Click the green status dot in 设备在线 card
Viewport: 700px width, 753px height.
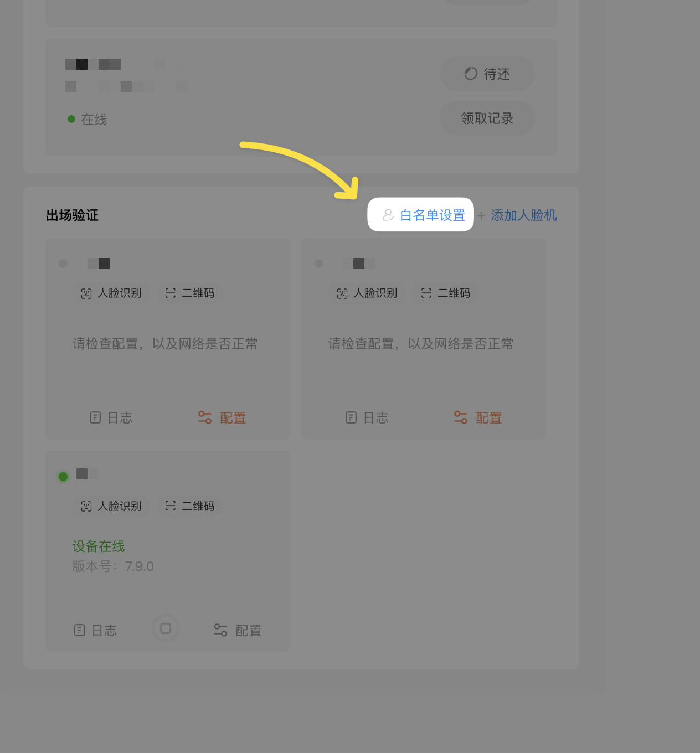[x=63, y=476]
